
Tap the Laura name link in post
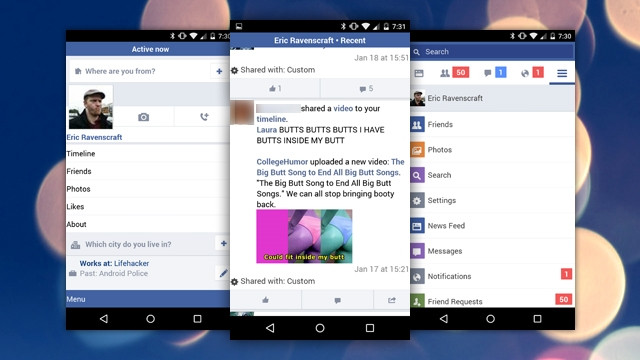(x=267, y=130)
